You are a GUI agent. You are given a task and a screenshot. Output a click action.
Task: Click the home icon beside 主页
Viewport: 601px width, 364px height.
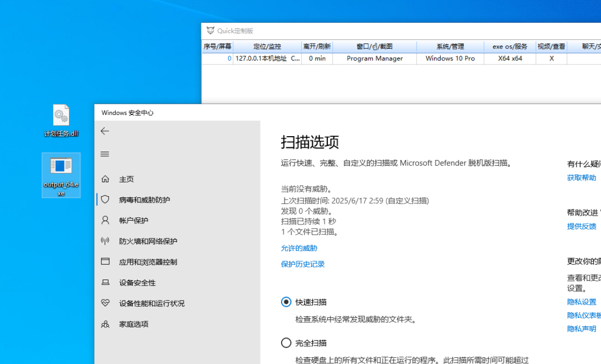click(105, 179)
